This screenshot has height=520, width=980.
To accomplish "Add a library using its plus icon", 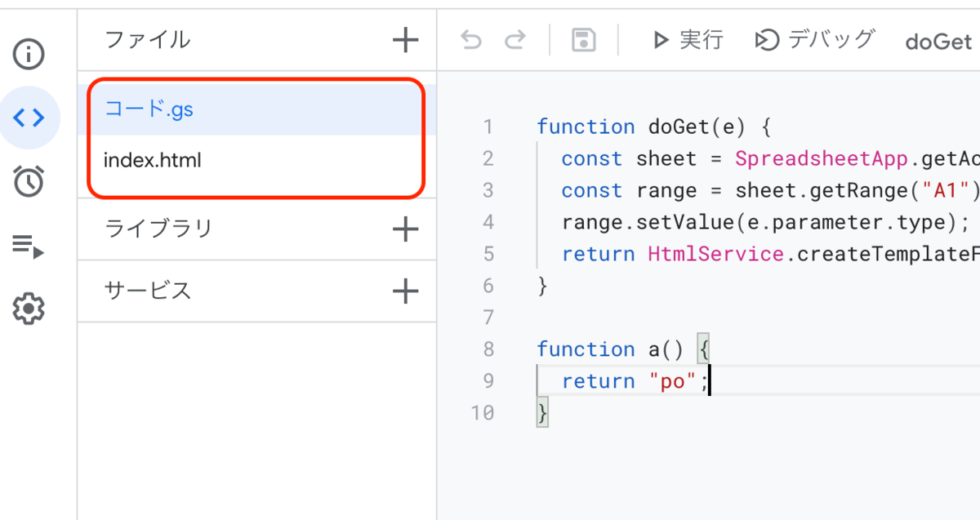I will coord(405,229).
